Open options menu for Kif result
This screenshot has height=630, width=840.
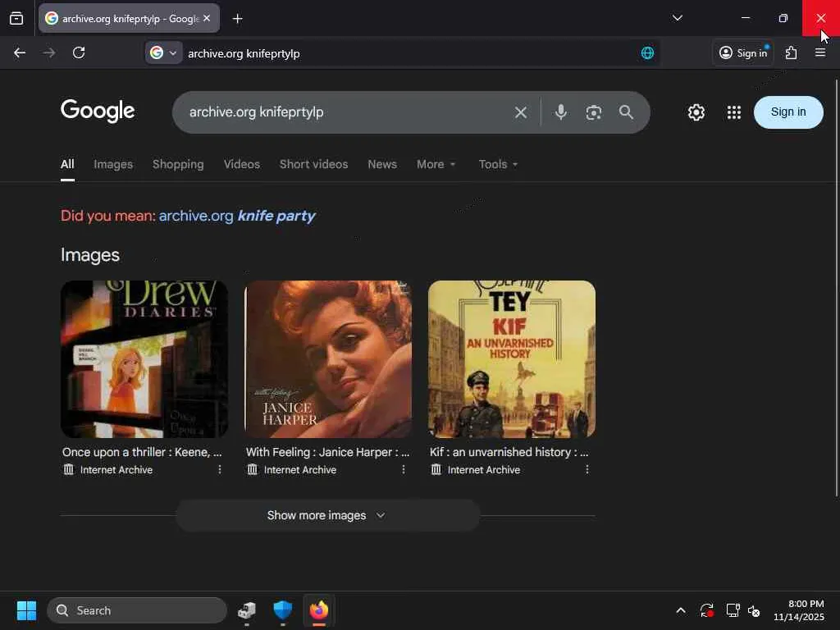click(587, 469)
